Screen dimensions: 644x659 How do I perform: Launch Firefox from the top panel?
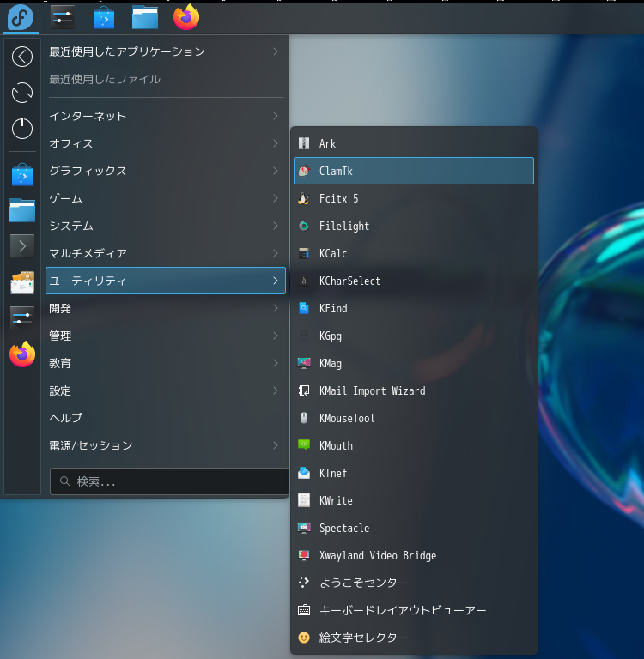[x=186, y=17]
